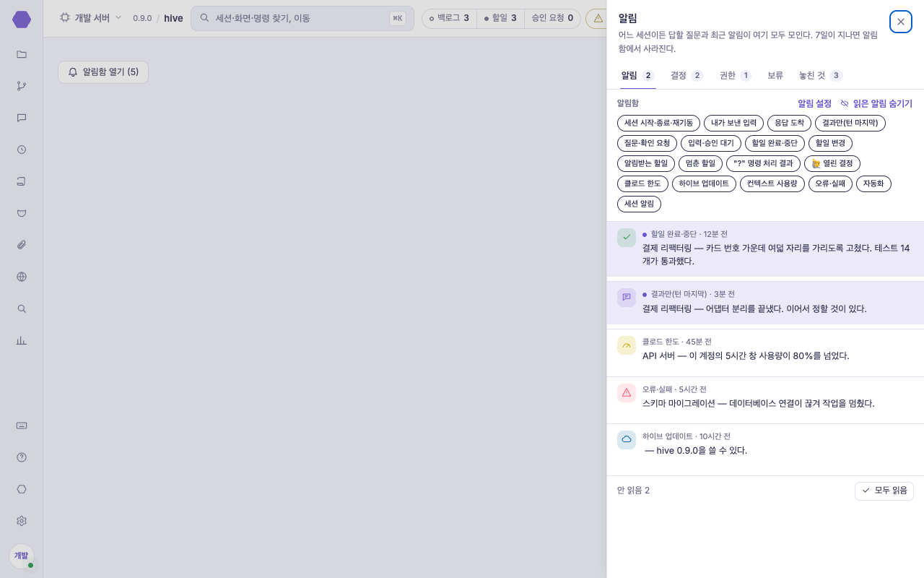The height and width of the screenshot is (578, 924).
Task: Open the 스키마 마이그레이션 alert text
Action: point(758,403)
